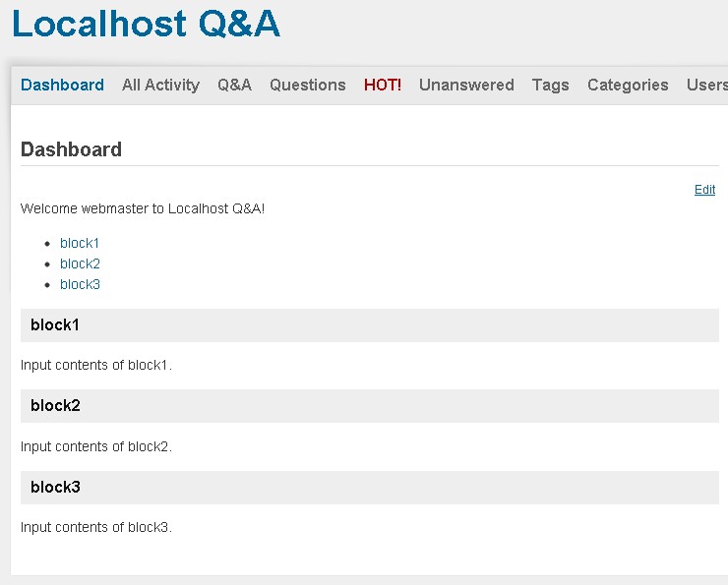Browse the Categories tab
This screenshot has width=728, height=585.
[628, 86]
